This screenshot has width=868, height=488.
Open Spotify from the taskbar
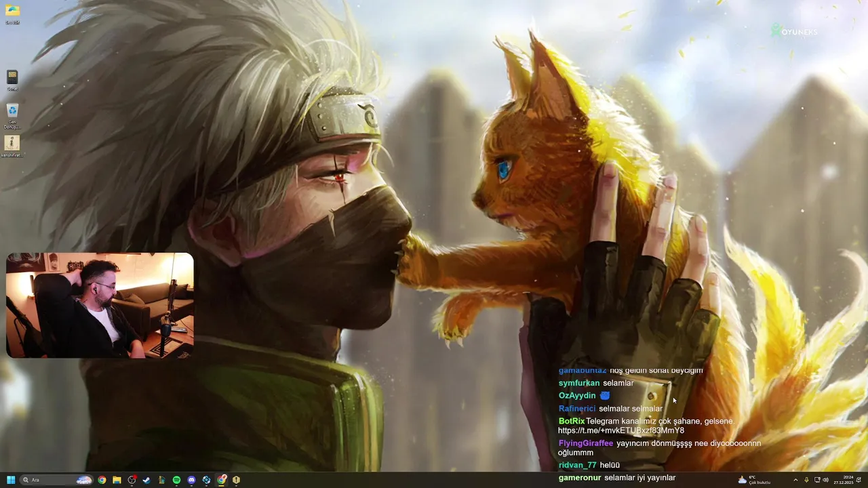pyautogui.click(x=176, y=480)
